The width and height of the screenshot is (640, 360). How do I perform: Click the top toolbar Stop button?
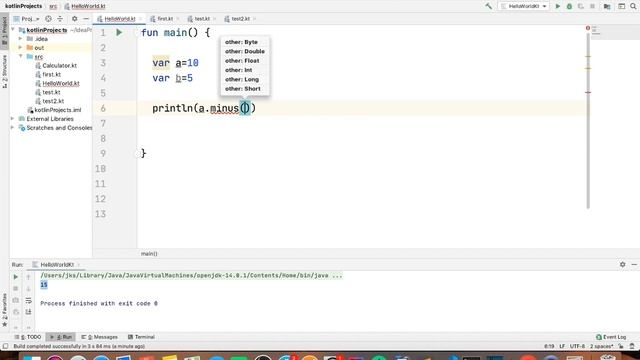592,6
